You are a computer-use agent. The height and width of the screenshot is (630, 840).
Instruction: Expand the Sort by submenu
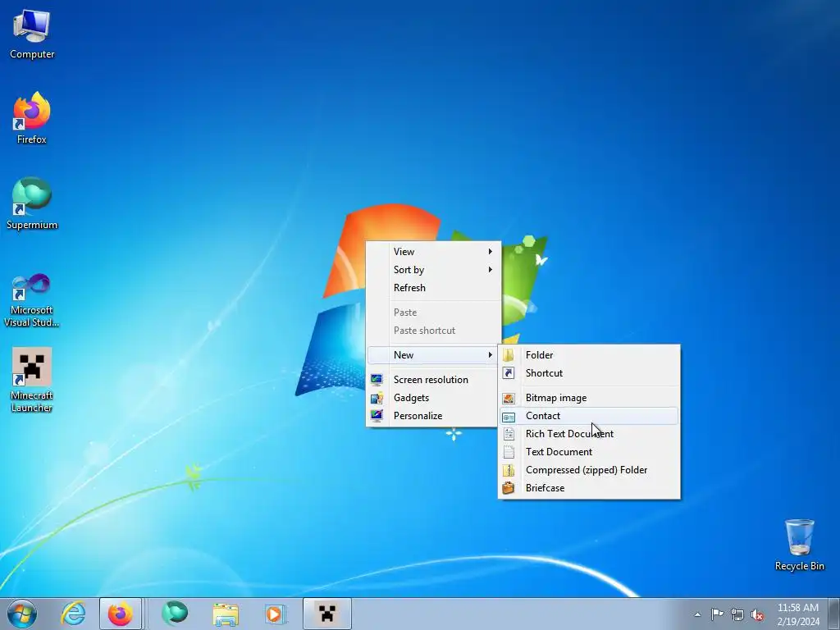pyautogui.click(x=433, y=270)
